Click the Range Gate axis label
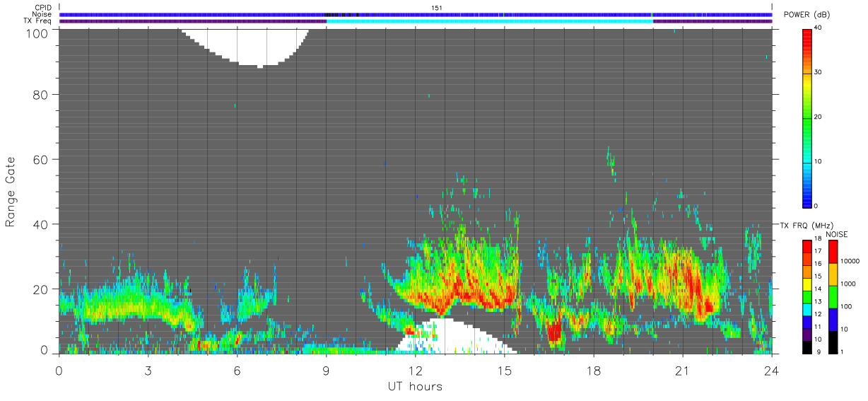This screenshot has height=401, width=868. click(x=11, y=192)
